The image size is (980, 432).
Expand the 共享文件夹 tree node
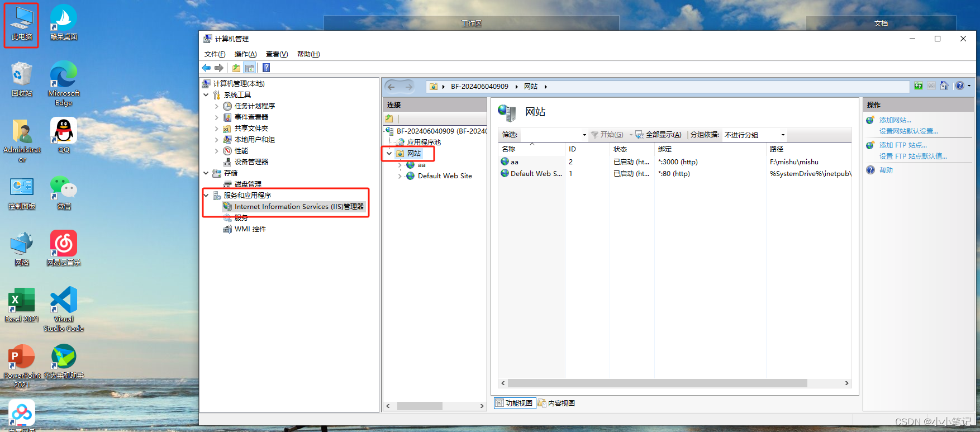217,129
